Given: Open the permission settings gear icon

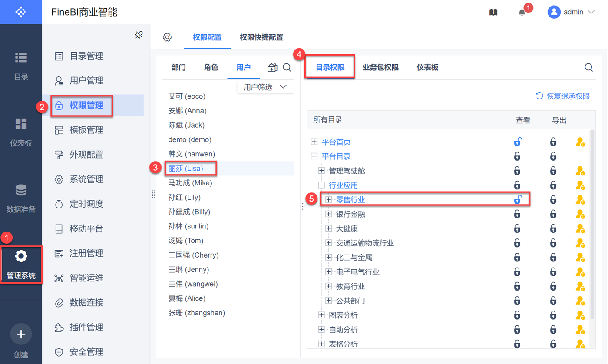Looking at the screenshot, I should 167,37.
